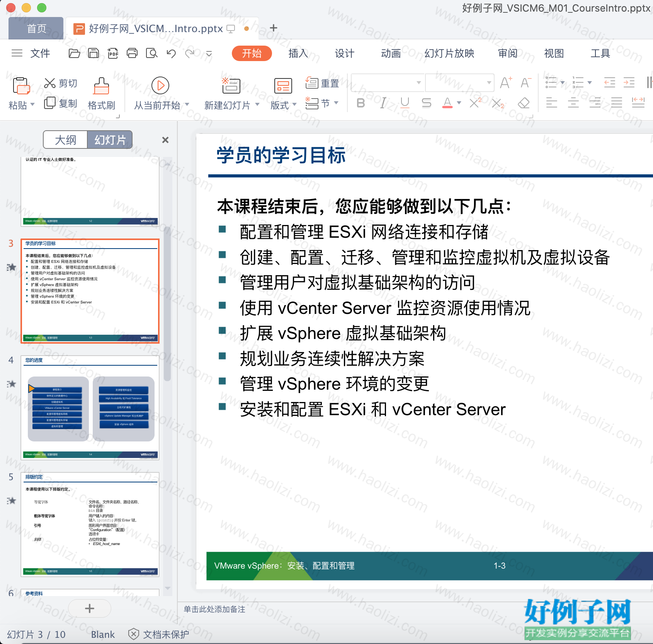Click 文档未保护 status button
Viewport: 653px width, 644px height.
coord(159,634)
